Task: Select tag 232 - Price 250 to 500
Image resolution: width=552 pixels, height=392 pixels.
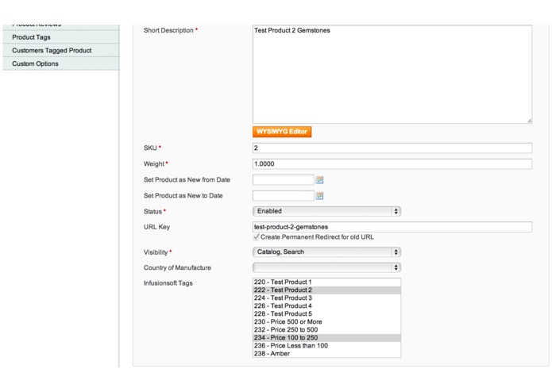Action: (x=326, y=330)
